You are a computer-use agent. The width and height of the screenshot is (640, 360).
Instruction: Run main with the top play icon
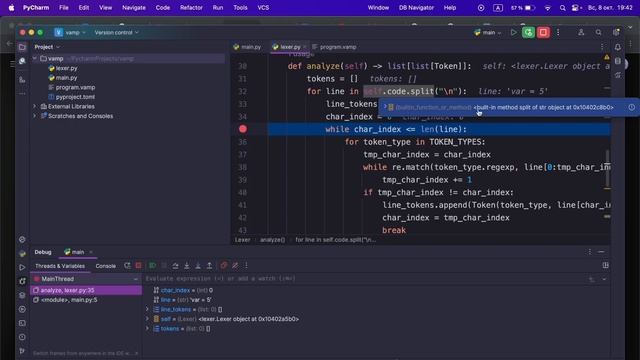(513, 32)
